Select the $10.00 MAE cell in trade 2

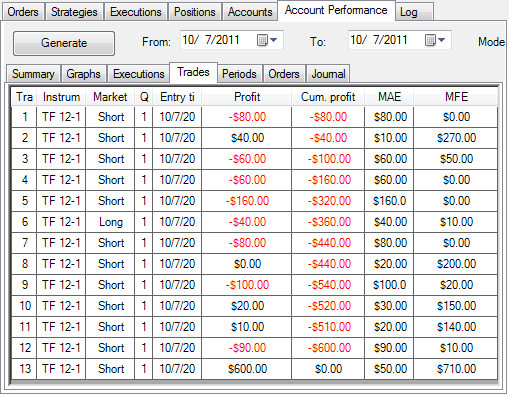click(x=389, y=138)
